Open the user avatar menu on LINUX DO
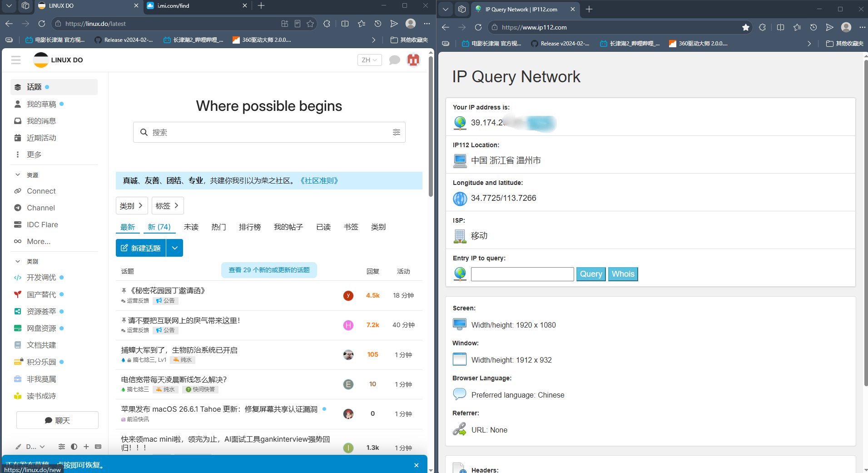This screenshot has width=868, height=473. [413, 60]
